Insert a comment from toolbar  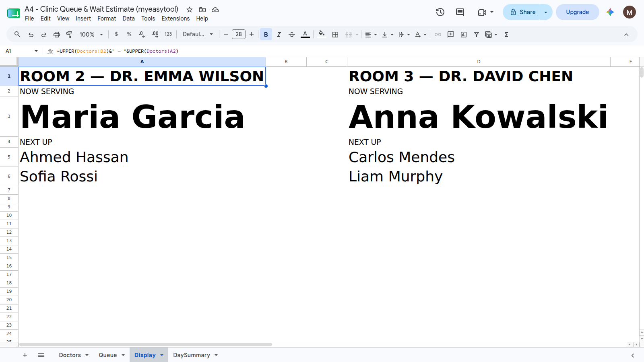pos(451,35)
